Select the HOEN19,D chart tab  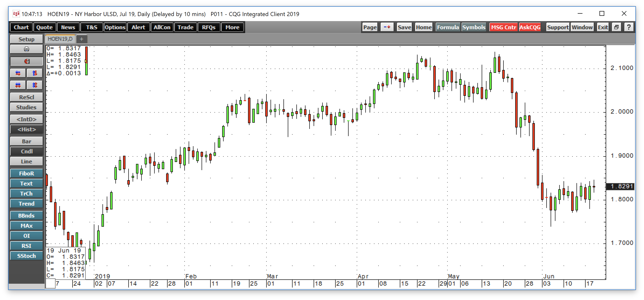coord(60,39)
